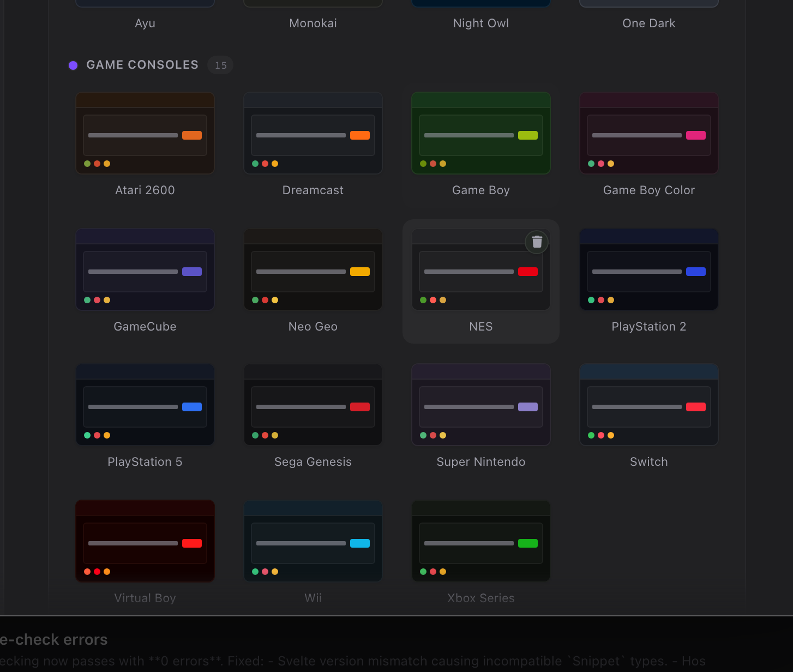Select the Virtual Boy theme preview
Viewport: 793px width, 672px height.
point(145,541)
